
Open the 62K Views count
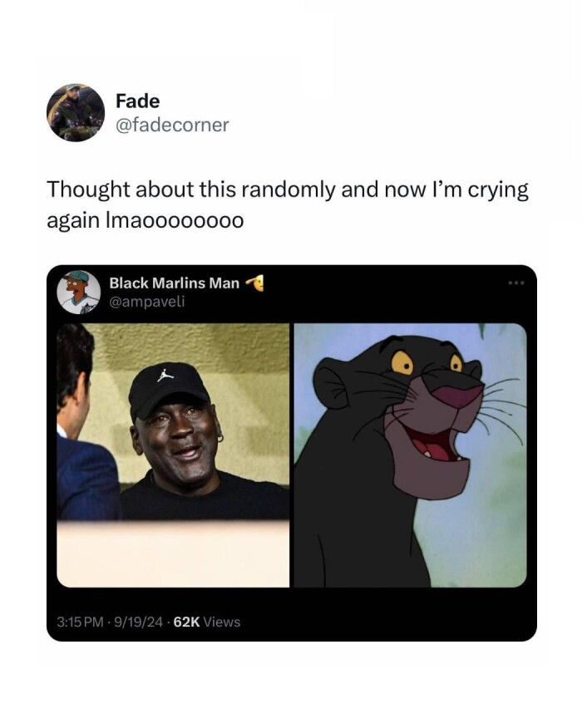[207, 622]
